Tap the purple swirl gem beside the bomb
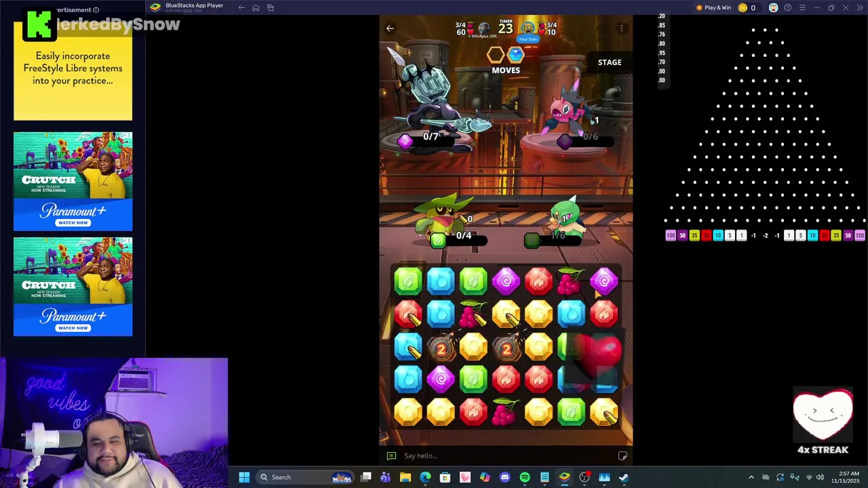This screenshot has width=868, height=488. click(441, 379)
